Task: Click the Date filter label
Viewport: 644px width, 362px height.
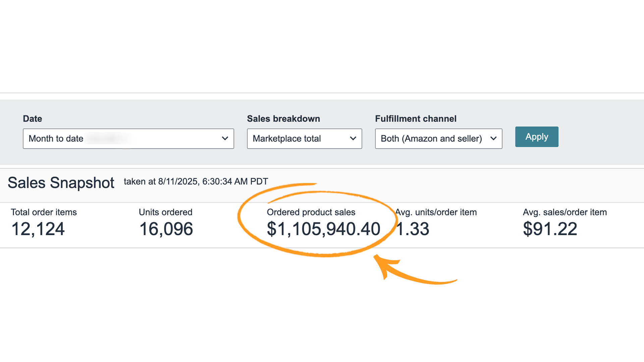Action: tap(33, 119)
